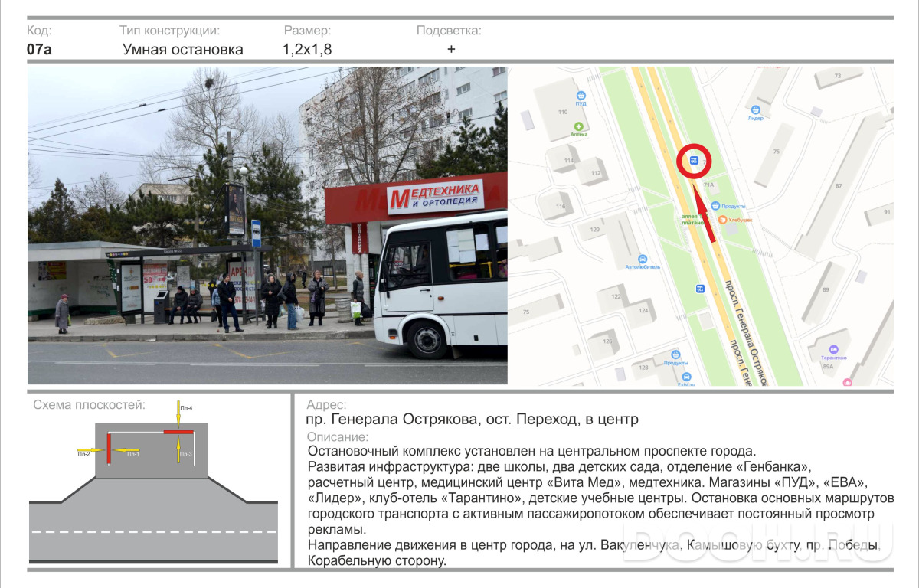The width and height of the screenshot is (919, 588).
Task: Click the Размер: label
Action: pyautogui.click(x=308, y=31)
